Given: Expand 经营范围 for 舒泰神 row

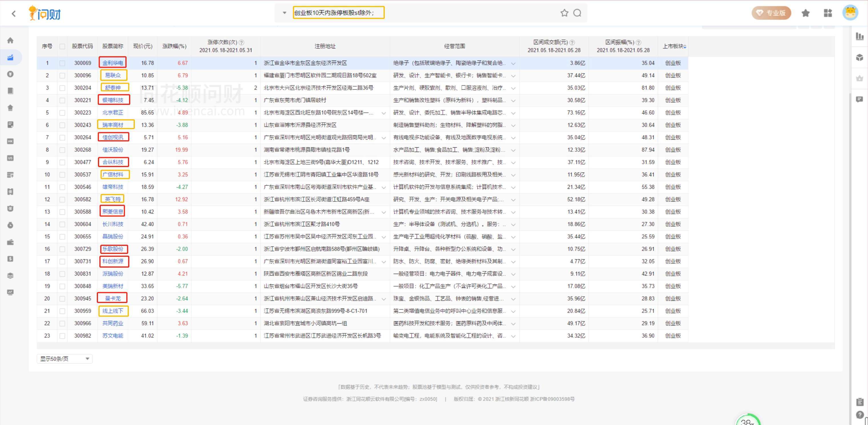Looking at the screenshot, I should click(513, 88).
